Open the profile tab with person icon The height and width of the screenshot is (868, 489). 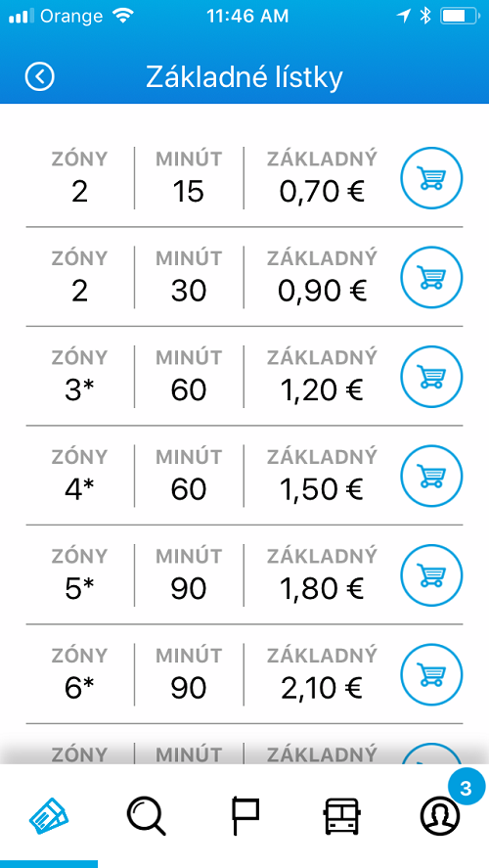pos(440,816)
